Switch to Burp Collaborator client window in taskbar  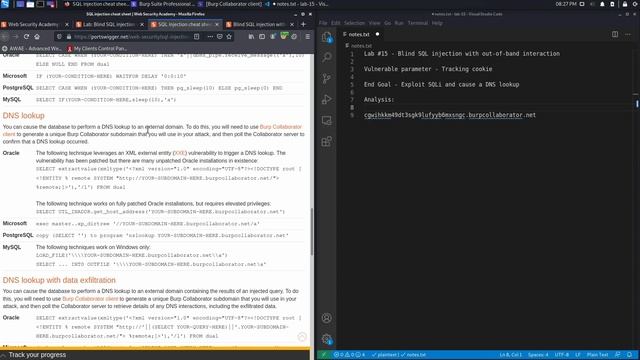230,4
